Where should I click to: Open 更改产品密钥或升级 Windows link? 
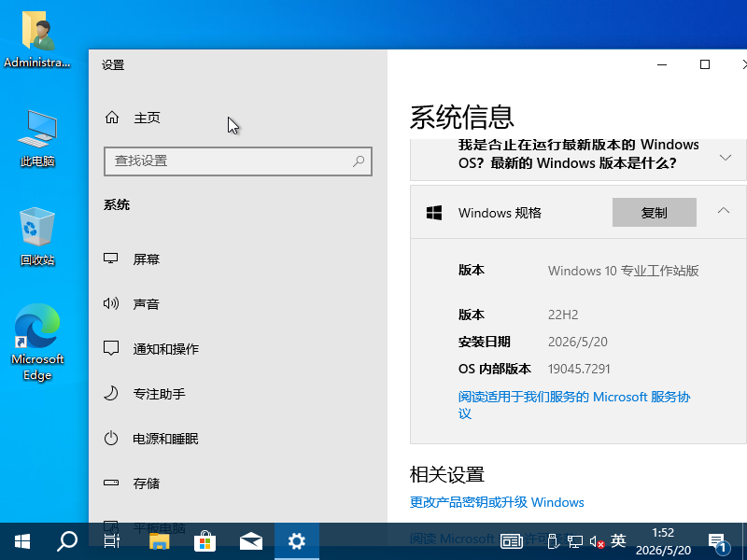[x=497, y=502]
